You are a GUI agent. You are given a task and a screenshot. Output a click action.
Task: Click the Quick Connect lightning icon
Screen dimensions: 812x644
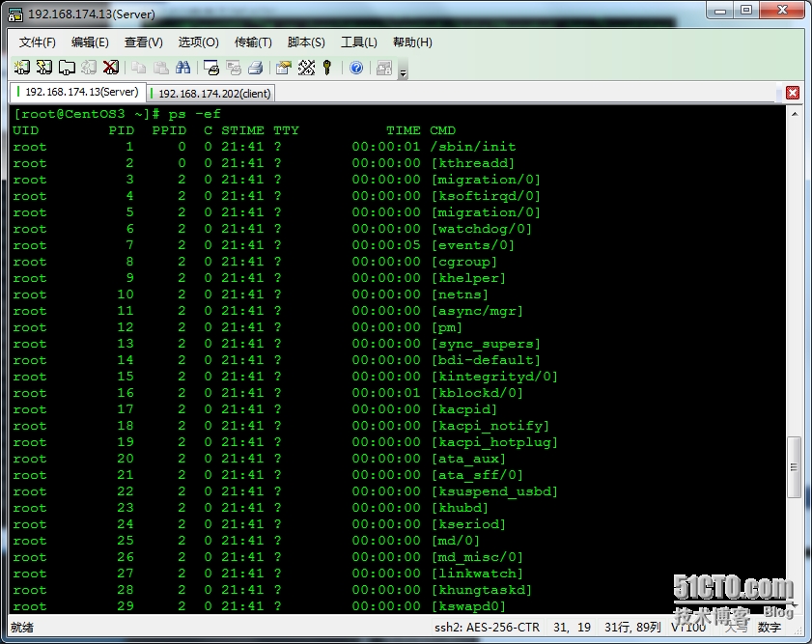44,68
